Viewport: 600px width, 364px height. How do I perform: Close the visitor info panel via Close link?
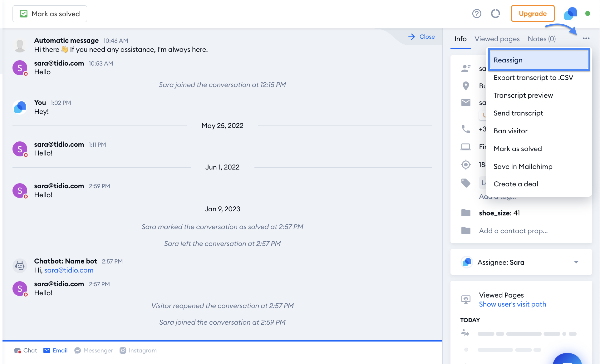[x=421, y=37]
